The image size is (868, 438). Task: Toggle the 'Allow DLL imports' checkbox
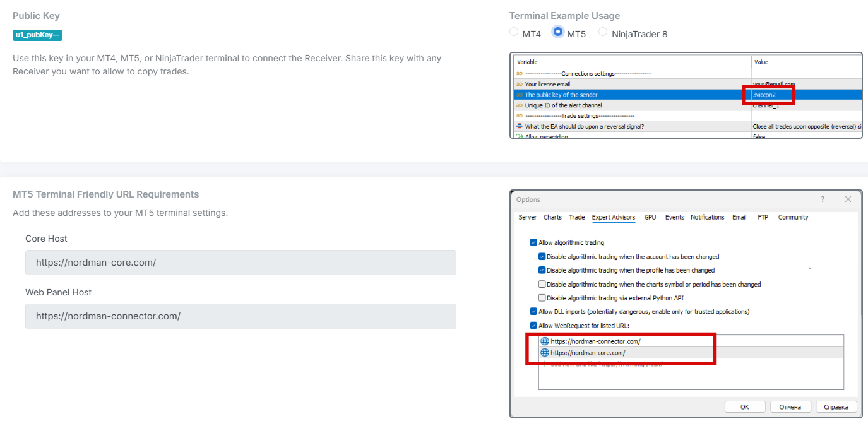[x=533, y=311]
